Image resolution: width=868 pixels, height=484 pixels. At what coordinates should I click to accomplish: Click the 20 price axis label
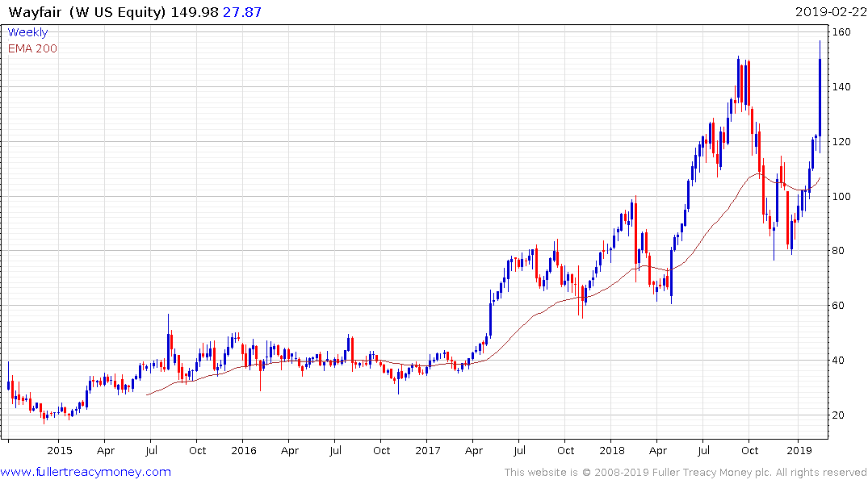[x=838, y=415]
